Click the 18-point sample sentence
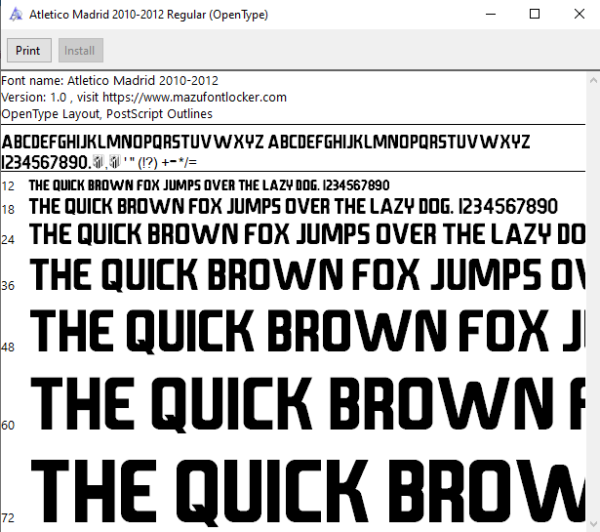This screenshot has height=532, width=600. pos(293,207)
